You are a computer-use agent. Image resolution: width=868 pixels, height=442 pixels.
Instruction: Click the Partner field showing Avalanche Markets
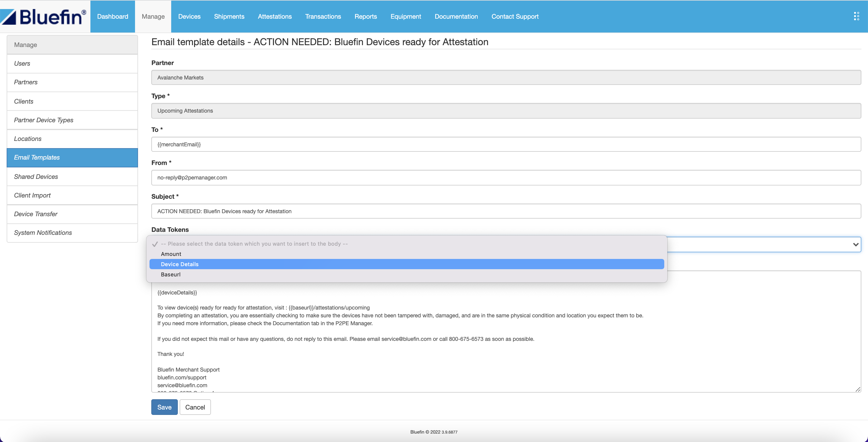click(x=506, y=77)
